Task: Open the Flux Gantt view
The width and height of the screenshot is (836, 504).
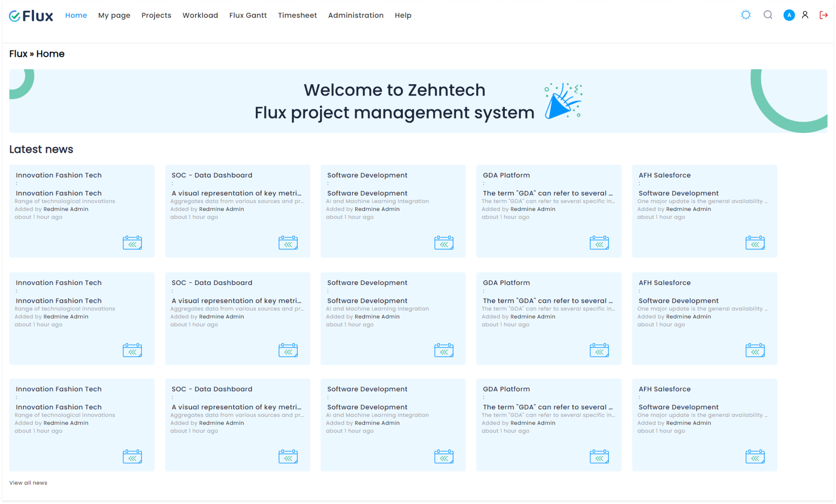Action: coord(248,15)
